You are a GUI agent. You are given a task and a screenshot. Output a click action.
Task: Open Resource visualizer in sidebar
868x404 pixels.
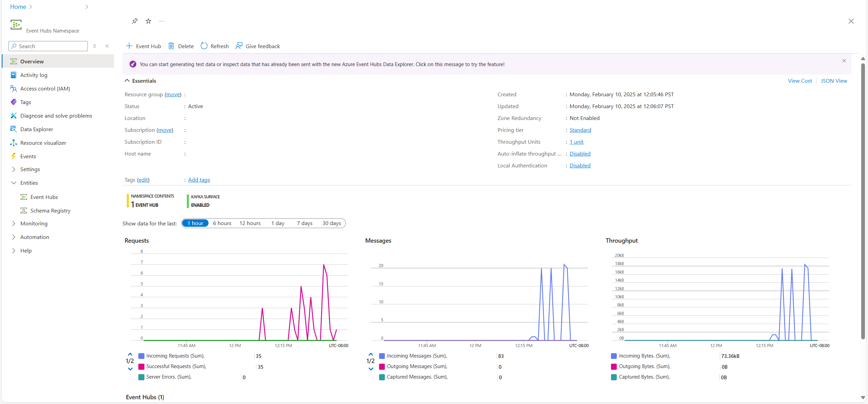(43, 143)
